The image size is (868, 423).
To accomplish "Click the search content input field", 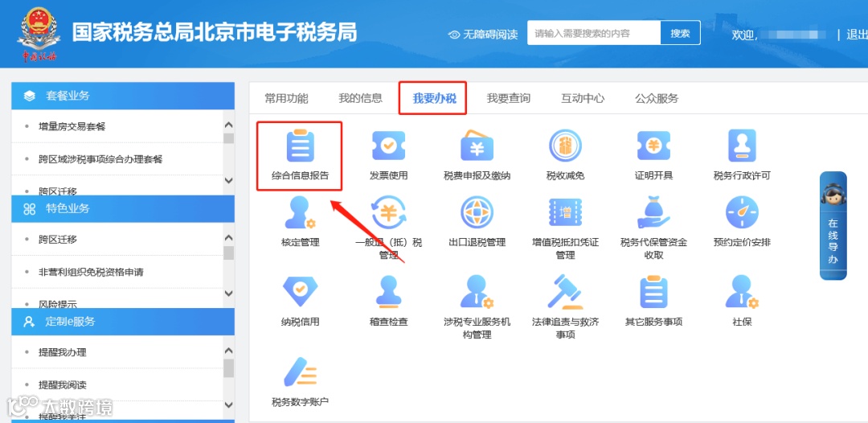I will tap(593, 33).
